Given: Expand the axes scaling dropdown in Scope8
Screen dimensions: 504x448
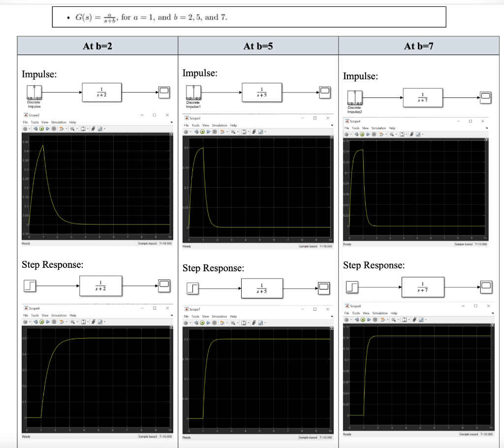Looking at the screenshot, I should point(409,320).
